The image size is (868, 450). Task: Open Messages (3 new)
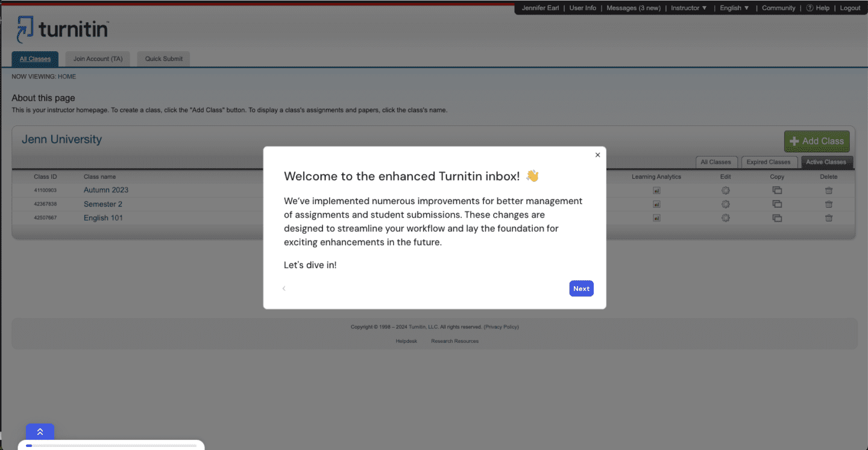(x=633, y=8)
